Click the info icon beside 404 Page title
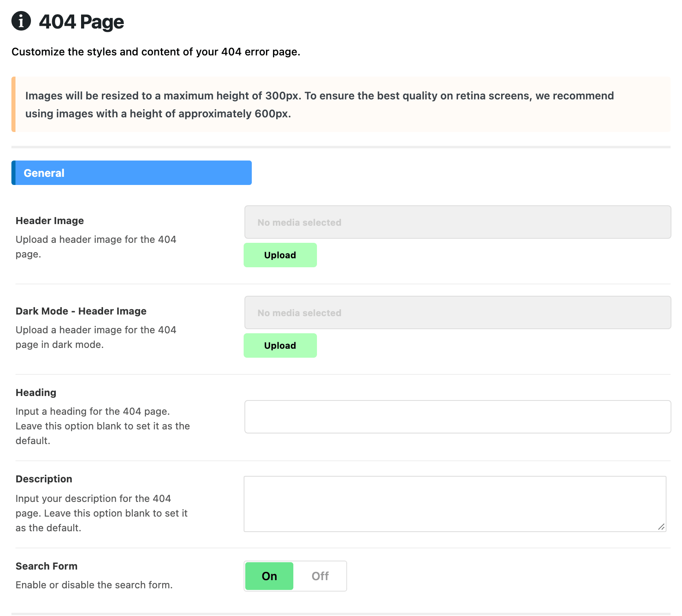This screenshot has width=682, height=616. pos(21,21)
